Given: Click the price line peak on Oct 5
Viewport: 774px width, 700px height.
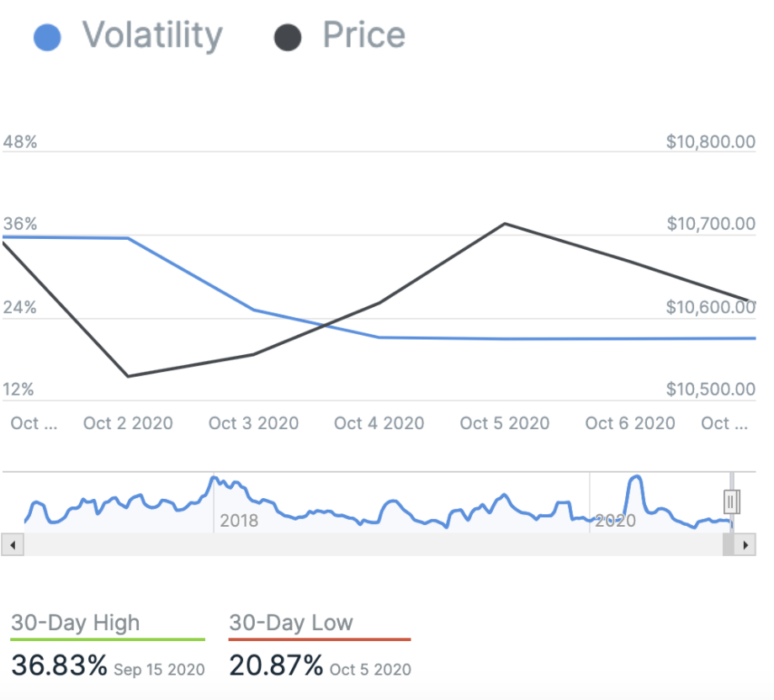Looking at the screenshot, I should pyautogui.click(x=505, y=224).
